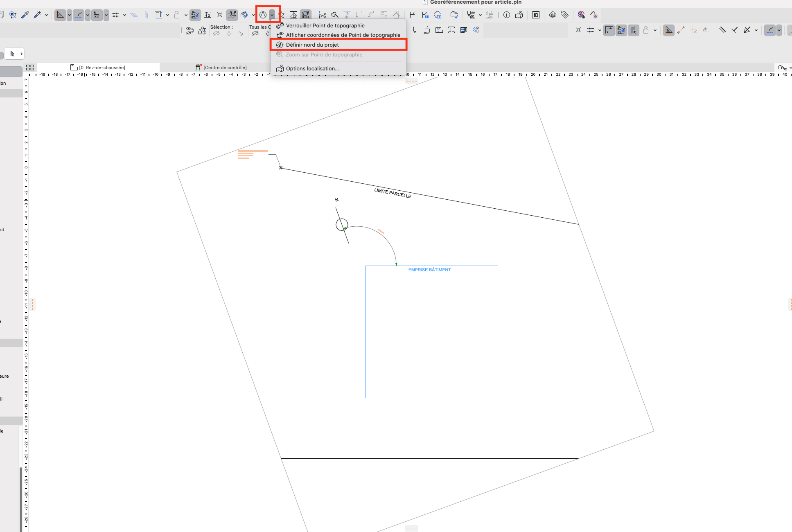
Task: Click the scissors trim tool icon
Action: [323, 15]
